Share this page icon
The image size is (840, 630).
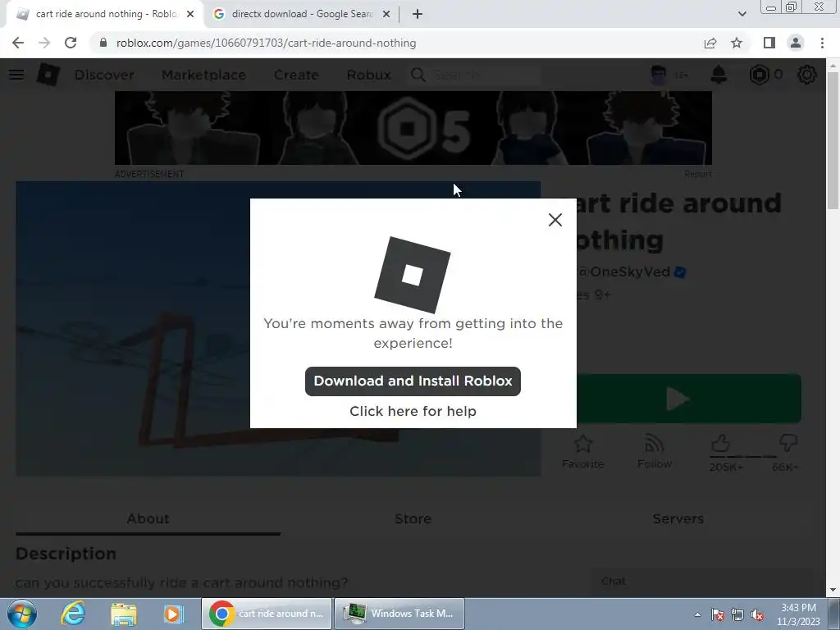[x=710, y=43]
